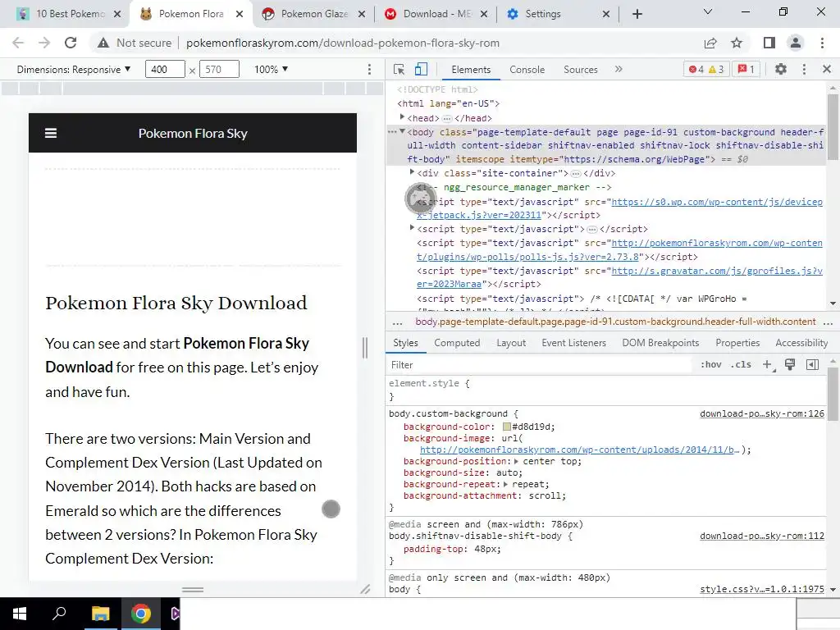Toggle the device toolbar icon

coord(421,70)
